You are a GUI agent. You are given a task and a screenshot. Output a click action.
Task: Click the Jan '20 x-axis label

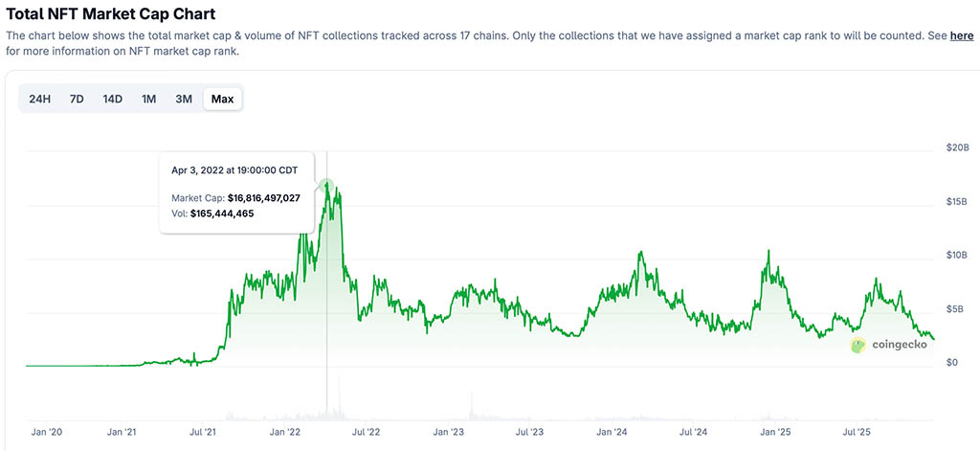[x=47, y=433]
